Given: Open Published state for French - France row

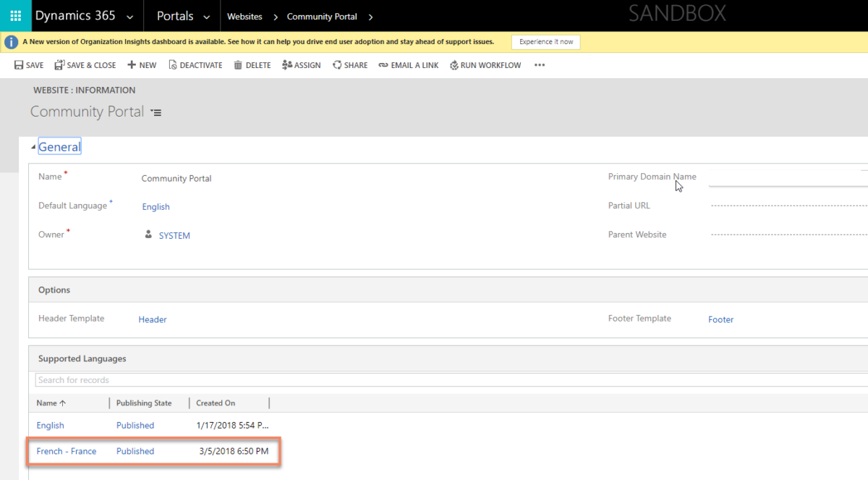Looking at the screenshot, I should coord(135,451).
